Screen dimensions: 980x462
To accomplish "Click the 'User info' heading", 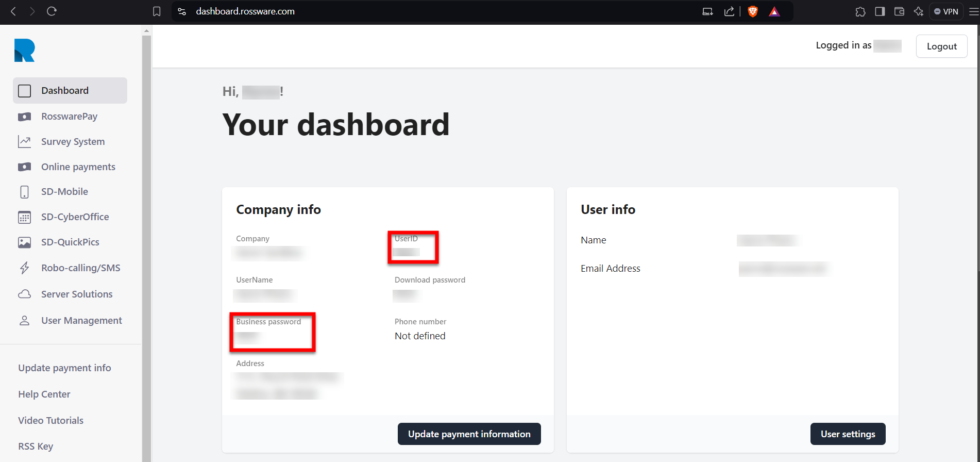I will coord(608,210).
